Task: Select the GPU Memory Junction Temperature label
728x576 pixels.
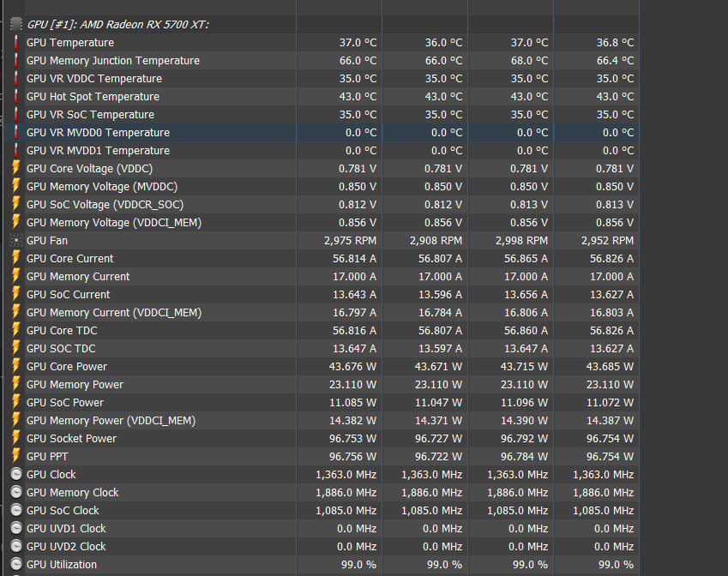Action: (x=113, y=61)
